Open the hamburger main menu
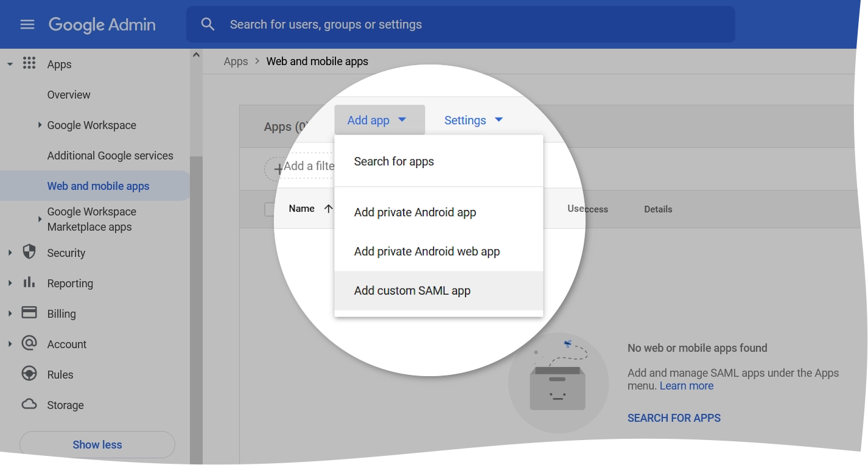The height and width of the screenshot is (465, 868). (x=27, y=24)
